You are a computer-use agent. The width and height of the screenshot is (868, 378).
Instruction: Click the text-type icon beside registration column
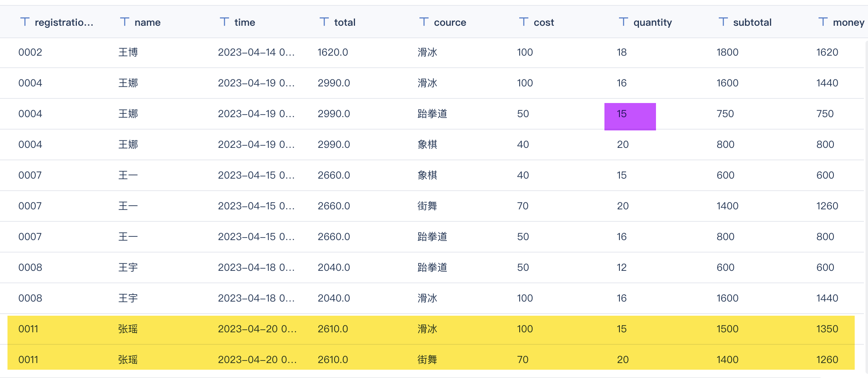click(x=25, y=22)
